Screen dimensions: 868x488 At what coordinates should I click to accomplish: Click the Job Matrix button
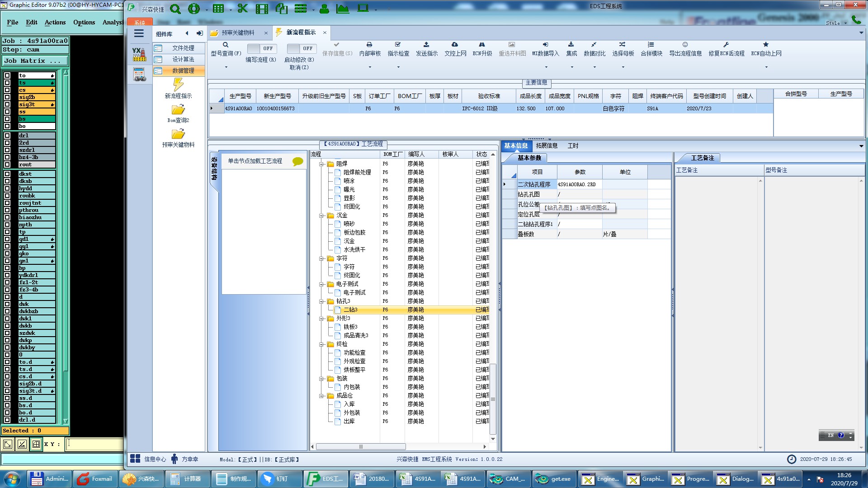pos(35,61)
